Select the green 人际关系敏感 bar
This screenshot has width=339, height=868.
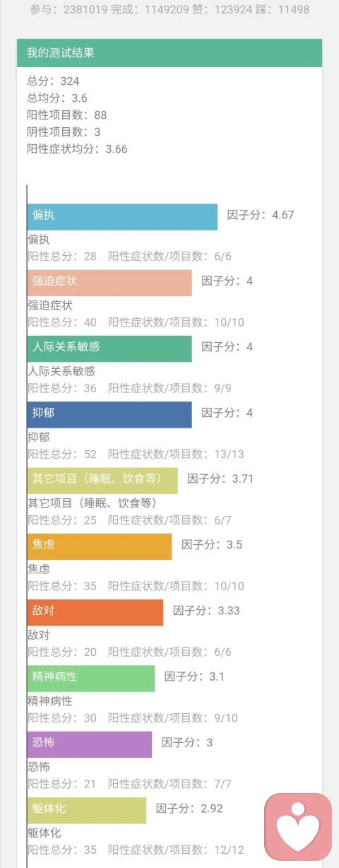coord(109,348)
